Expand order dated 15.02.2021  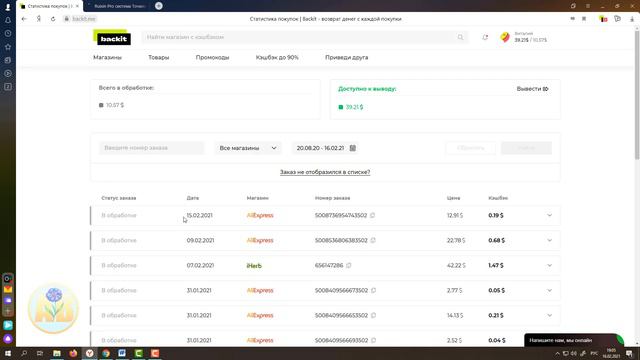click(549, 215)
